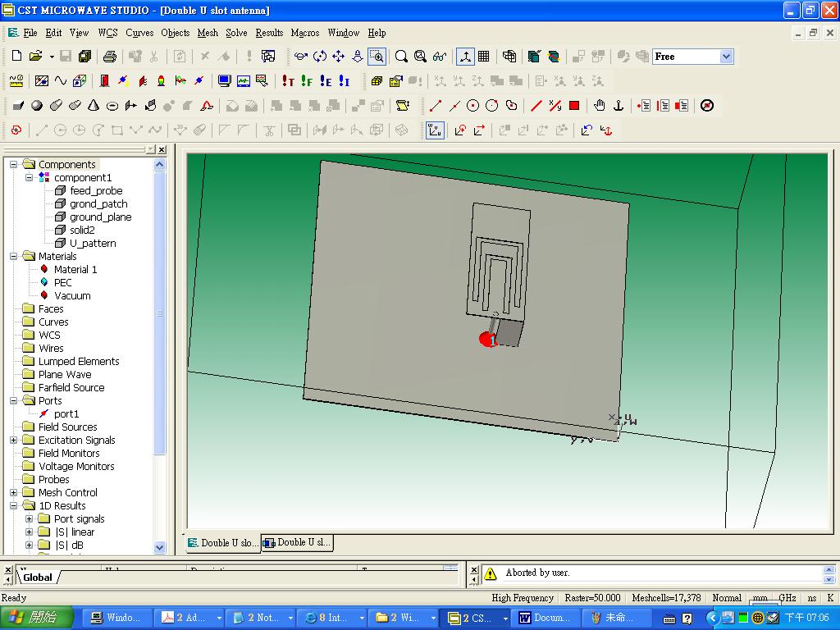This screenshot has width=840, height=630.
Task: Expand the Excitation Signals folder
Action: [x=13, y=440]
